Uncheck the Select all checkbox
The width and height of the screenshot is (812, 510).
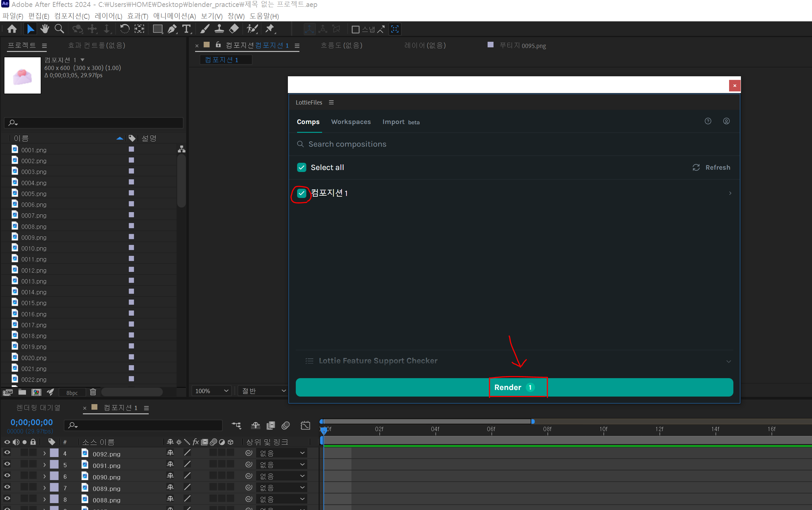[x=301, y=167]
